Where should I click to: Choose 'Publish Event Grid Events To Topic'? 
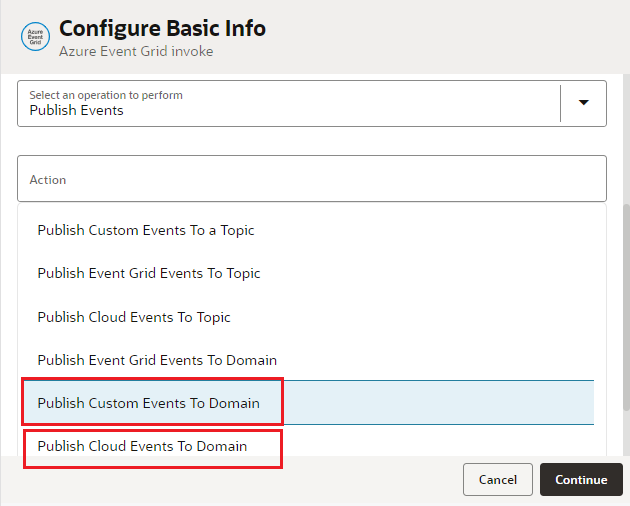coord(149,273)
